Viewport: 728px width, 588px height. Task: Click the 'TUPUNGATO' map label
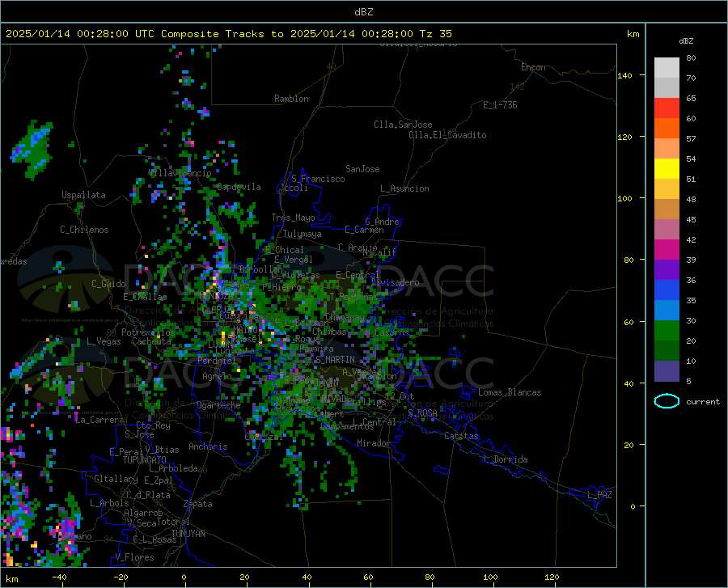pyautogui.click(x=145, y=460)
